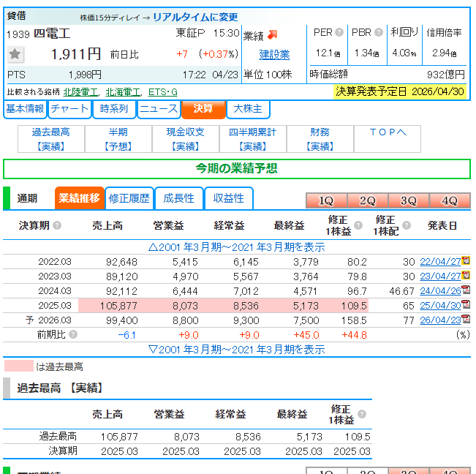Click the 3Q quarter button
476x474 pixels.
click(409, 200)
